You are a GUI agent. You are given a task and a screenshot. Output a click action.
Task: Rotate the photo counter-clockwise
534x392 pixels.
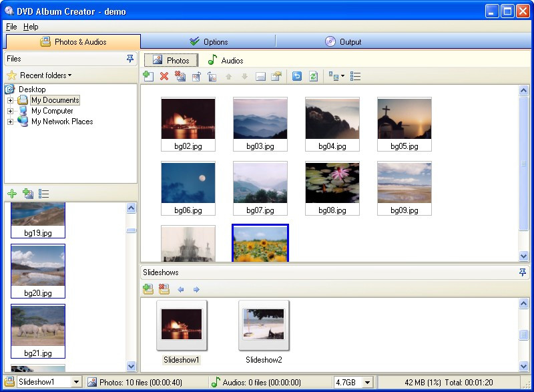click(x=196, y=76)
